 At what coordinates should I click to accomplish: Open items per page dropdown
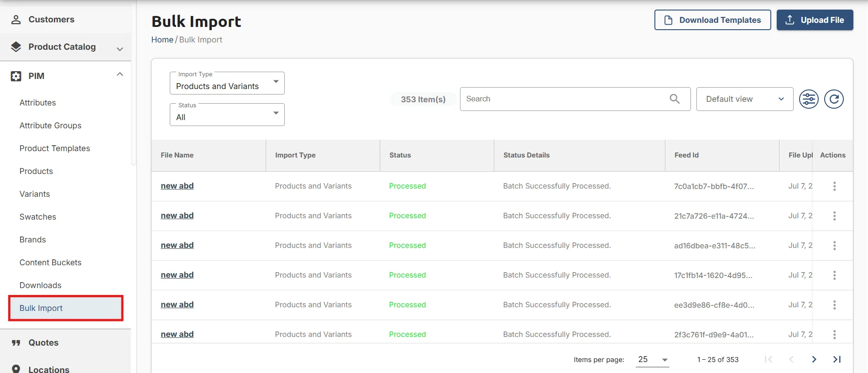pos(653,360)
